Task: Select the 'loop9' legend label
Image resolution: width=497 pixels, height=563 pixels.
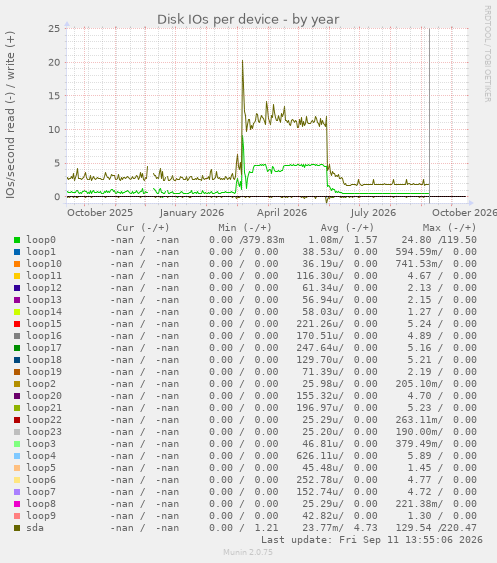Action: click(41, 516)
